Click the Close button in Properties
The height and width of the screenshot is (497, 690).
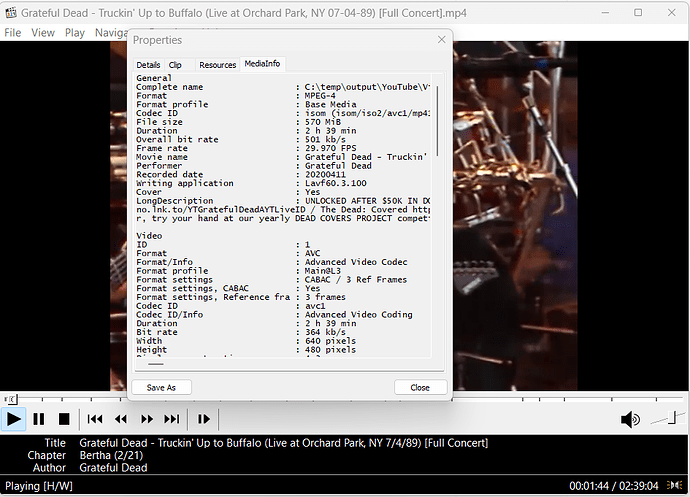pos(420,387)
